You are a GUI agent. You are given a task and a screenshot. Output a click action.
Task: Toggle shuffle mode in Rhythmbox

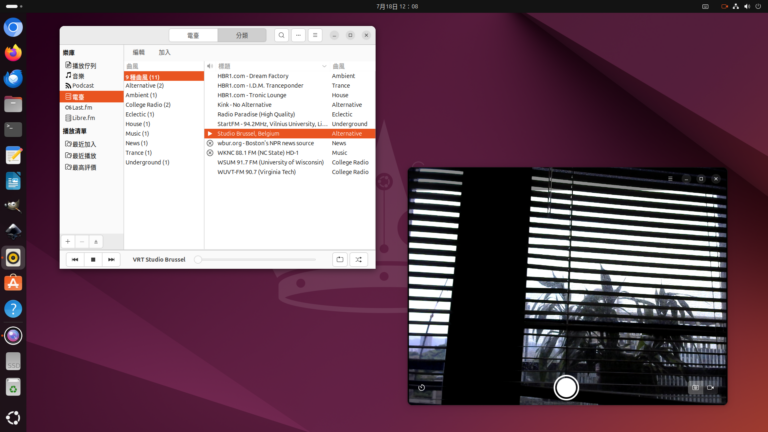pos(359,260)
